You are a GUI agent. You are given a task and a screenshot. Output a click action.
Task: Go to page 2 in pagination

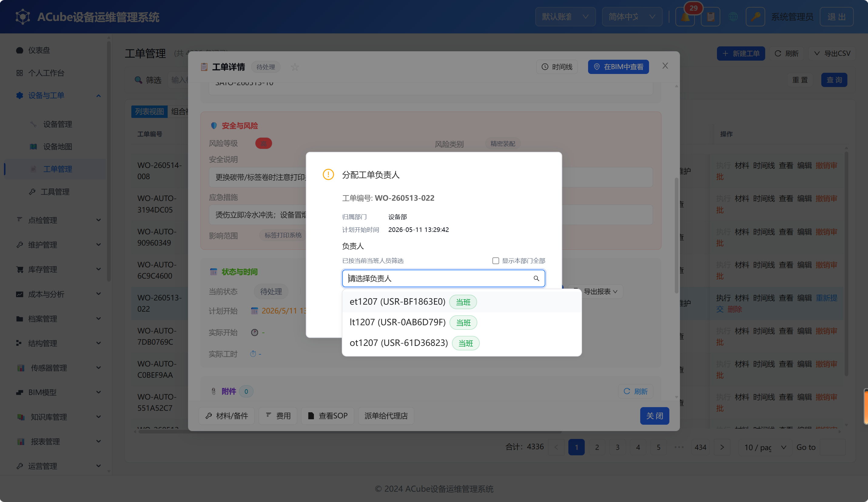[597, 447]
